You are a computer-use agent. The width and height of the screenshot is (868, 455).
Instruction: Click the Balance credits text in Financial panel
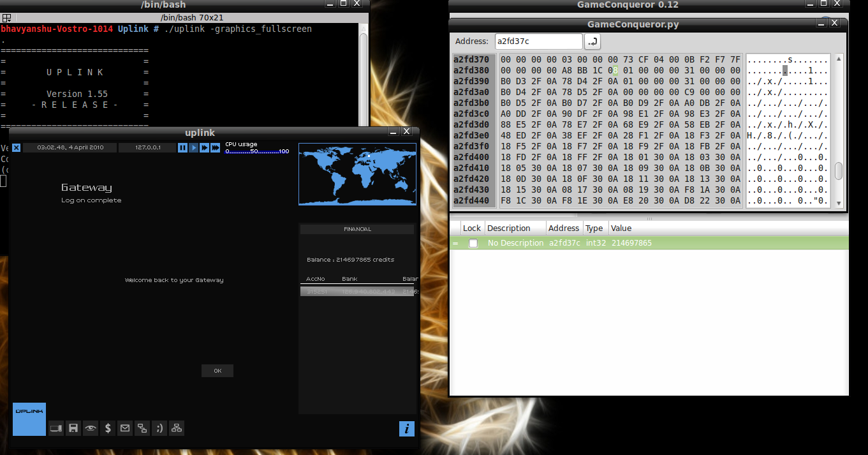point(351,260)
